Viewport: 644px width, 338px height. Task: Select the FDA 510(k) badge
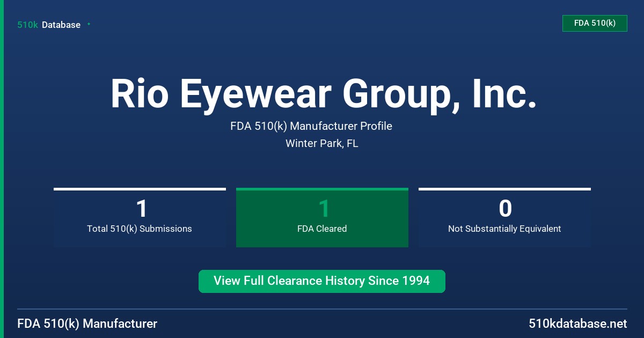point(595,23)
